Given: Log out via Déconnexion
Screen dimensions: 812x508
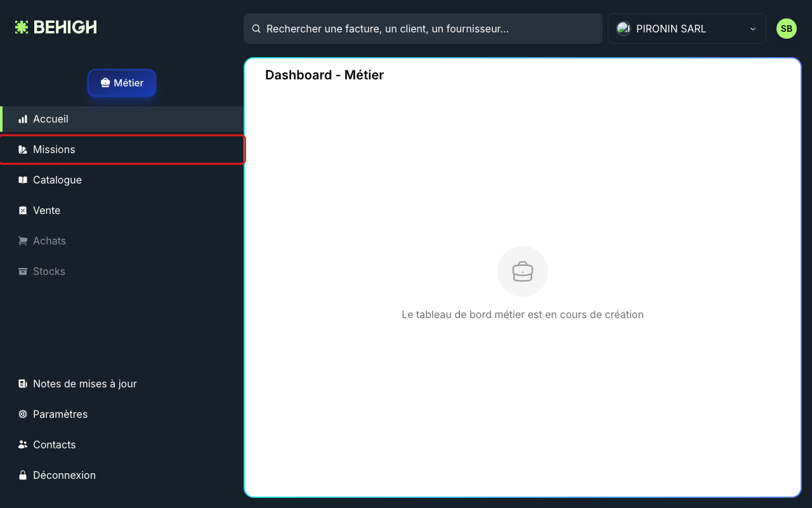Looking at the screenshot, I should [x=122, y=475].
